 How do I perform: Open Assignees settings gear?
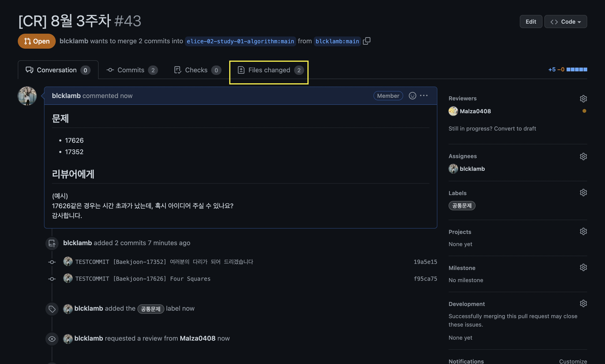[x=583, y=157]
